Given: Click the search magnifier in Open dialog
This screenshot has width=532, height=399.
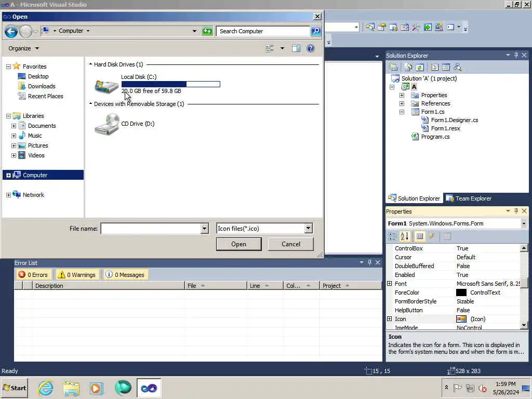Looking at the screenshot, I should coord(316,31).
